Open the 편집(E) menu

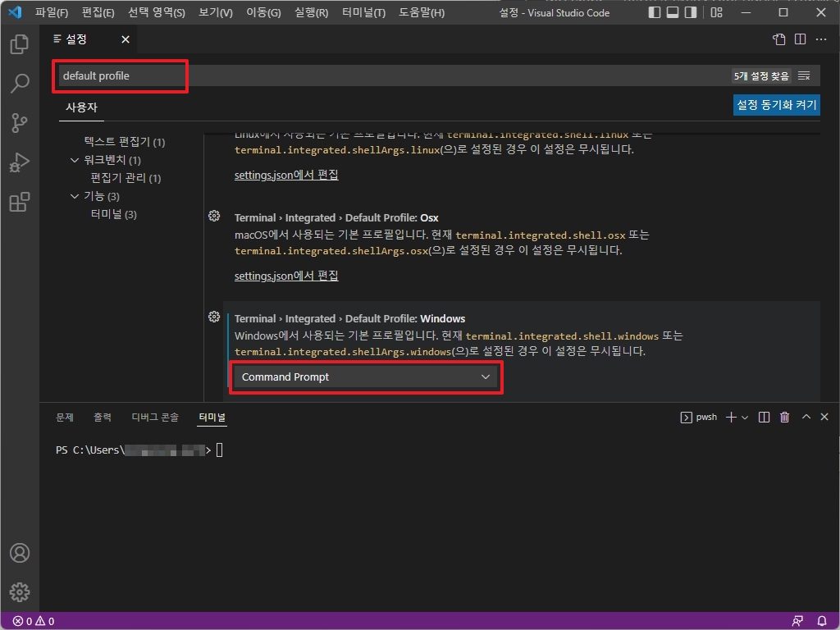[98, 12]
